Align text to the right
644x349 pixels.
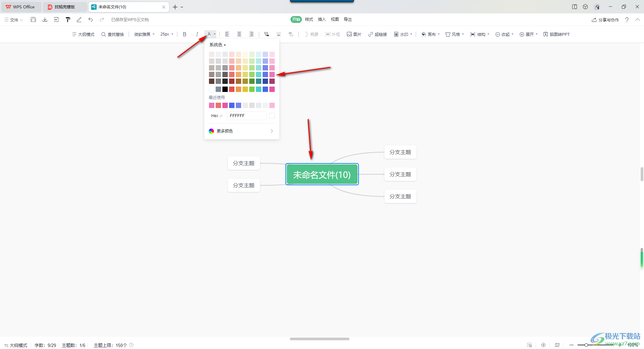click(x=251, y=34)
